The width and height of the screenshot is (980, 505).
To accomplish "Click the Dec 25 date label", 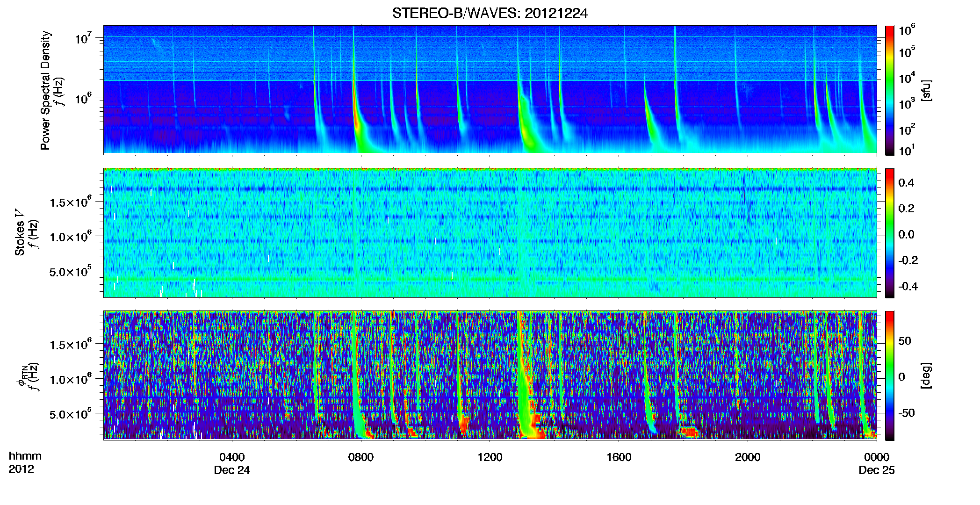I will click(877, 470).
